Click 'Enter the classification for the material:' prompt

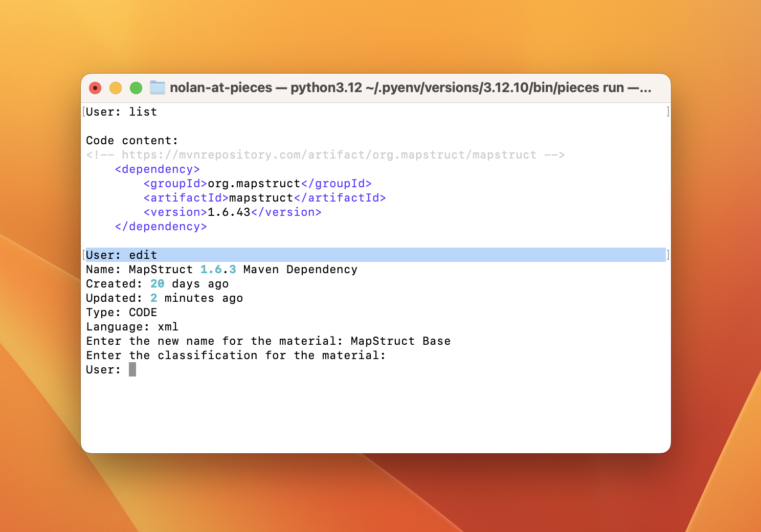point(236,356)
